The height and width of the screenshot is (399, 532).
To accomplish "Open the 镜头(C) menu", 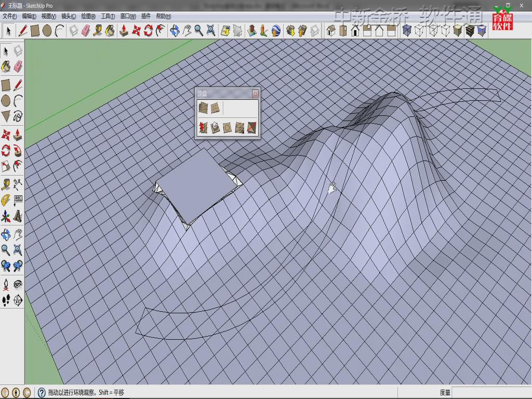I will [69, 16].
